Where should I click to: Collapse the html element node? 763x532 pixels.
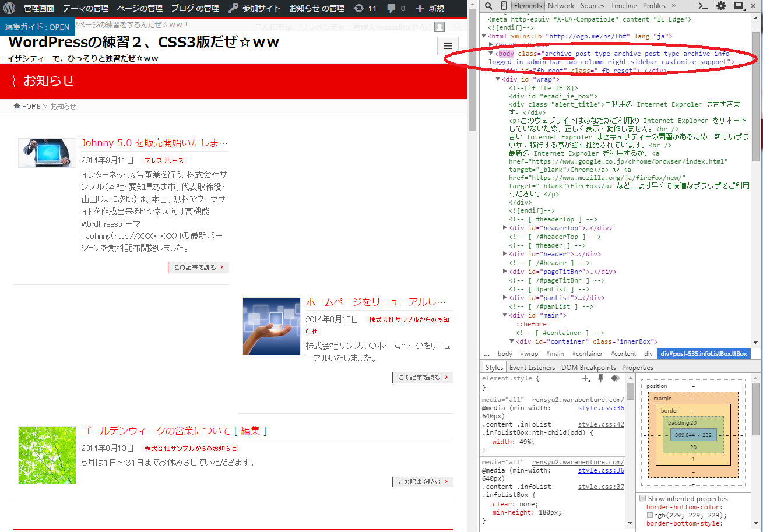coord(484,36)
